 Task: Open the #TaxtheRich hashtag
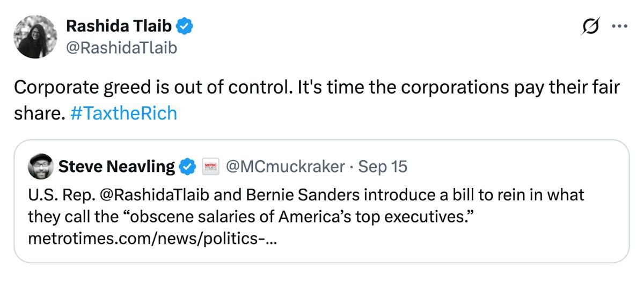[x=123, y=113]
